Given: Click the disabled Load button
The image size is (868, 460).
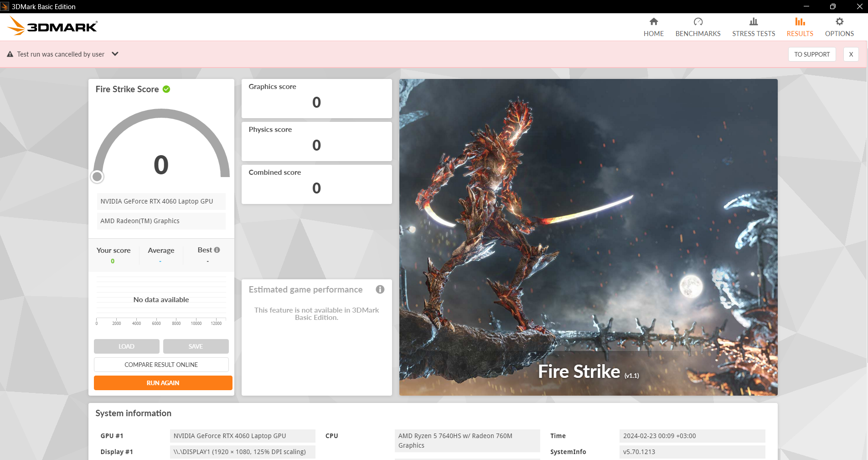Looking at the screenshot, I should pyautogui.click(x=126, y=346).
